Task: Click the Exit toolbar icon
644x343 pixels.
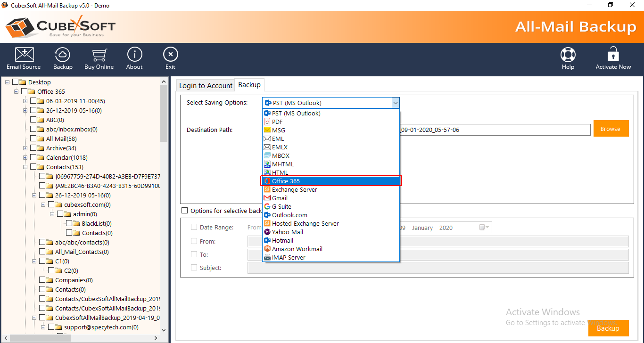Action: tap(170, 55)
